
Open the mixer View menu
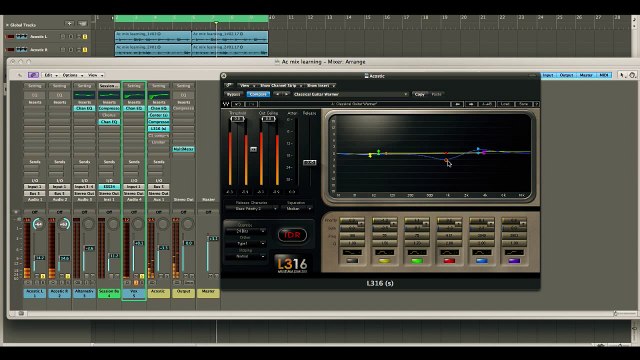tap(96, 75)
